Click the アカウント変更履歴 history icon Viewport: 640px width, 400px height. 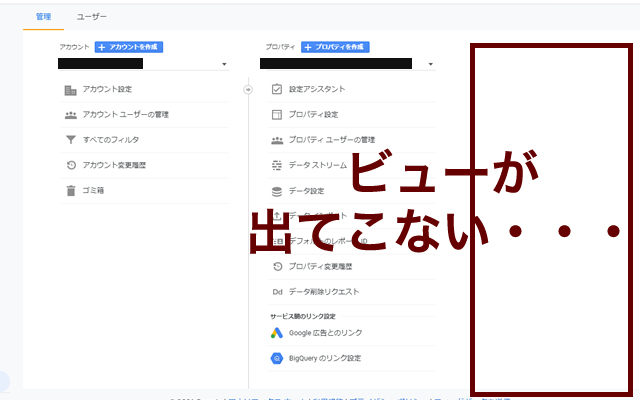pos(70,165)
